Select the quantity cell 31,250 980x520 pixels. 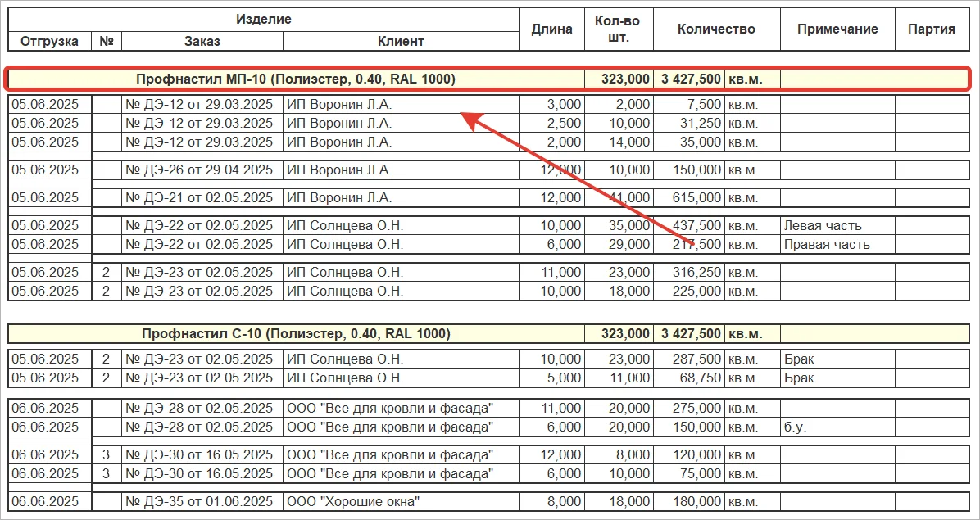[689, 123]
